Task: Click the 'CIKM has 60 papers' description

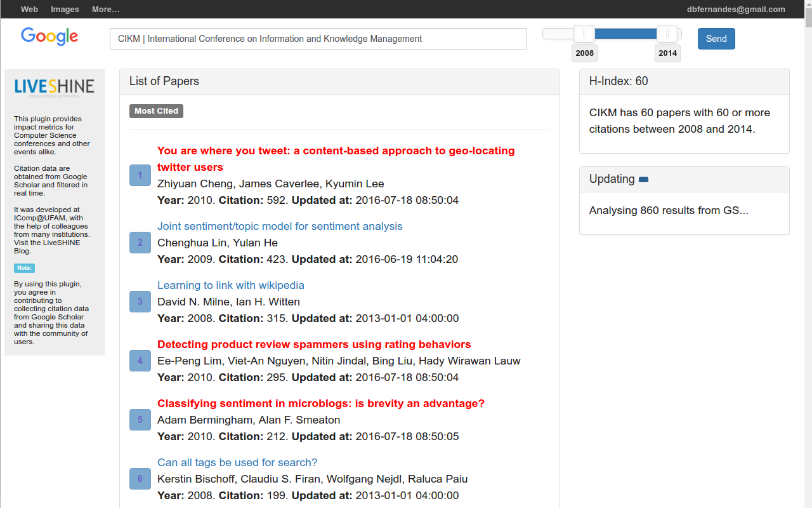Action: tap(679, 121)
